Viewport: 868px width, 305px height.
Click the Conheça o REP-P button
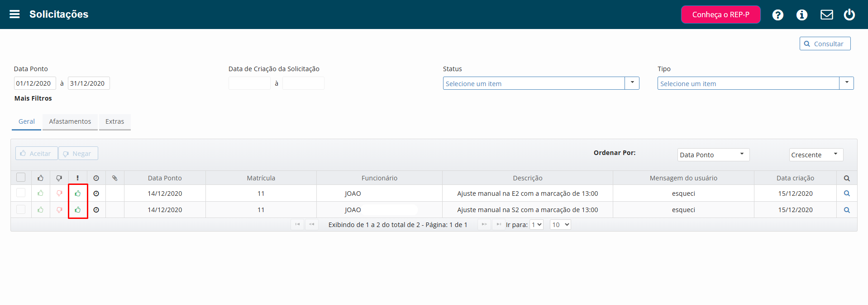click(x=721, y=15)
